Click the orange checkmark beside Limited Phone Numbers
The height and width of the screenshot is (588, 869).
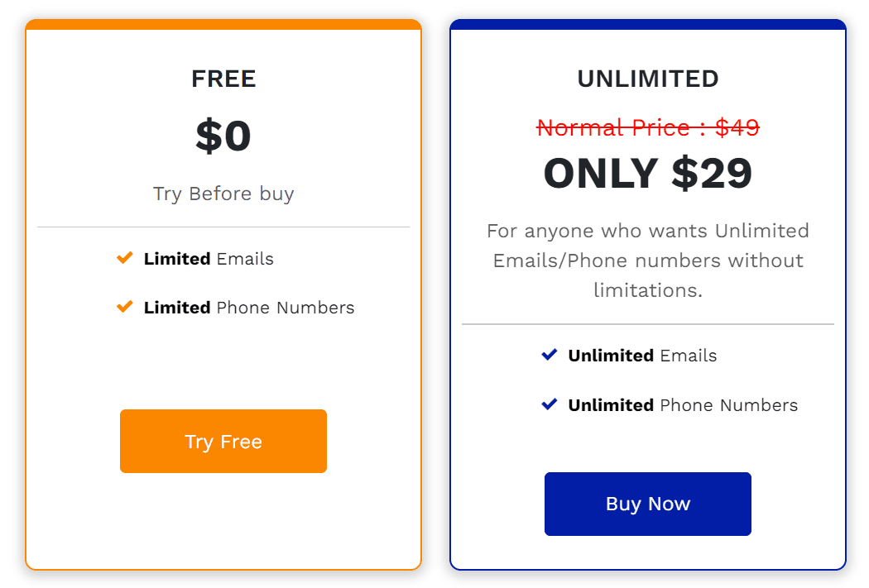point(125,307)
